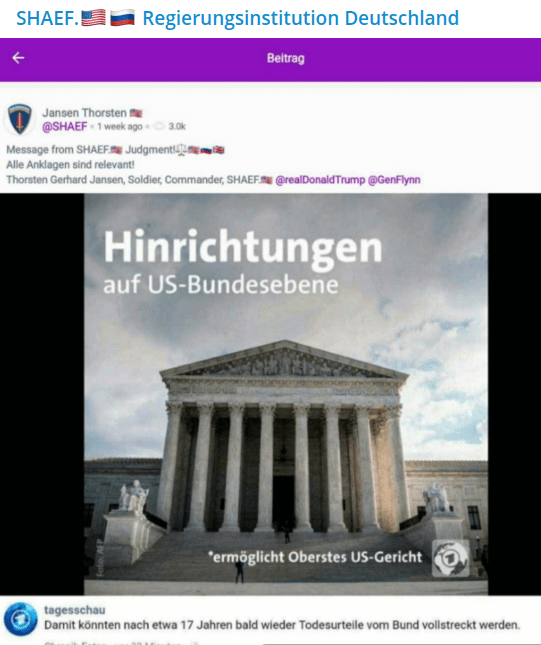
Task: Click the eye views icon
Action: (159, 126)
